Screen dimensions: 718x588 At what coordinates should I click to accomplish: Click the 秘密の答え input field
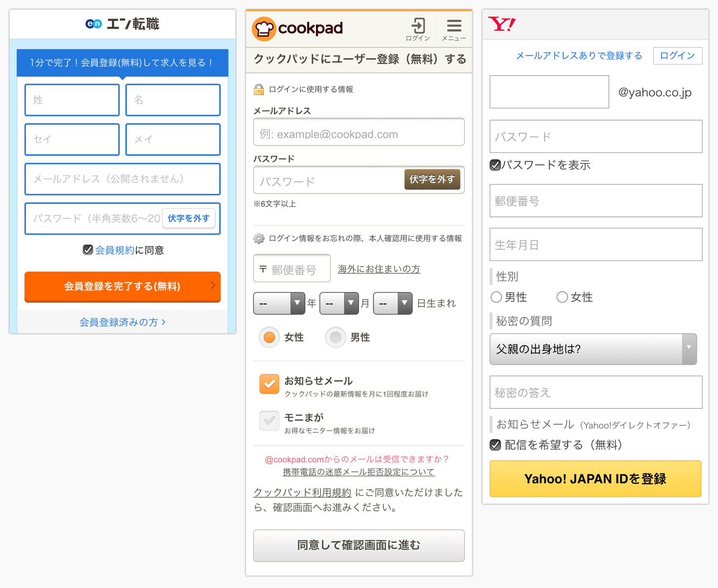click(x=596, y=392)
